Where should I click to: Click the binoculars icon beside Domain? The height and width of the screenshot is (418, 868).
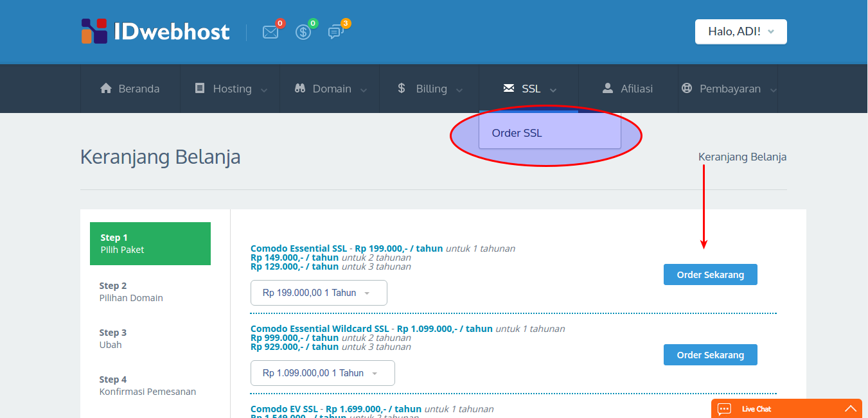tap(299, 89)
